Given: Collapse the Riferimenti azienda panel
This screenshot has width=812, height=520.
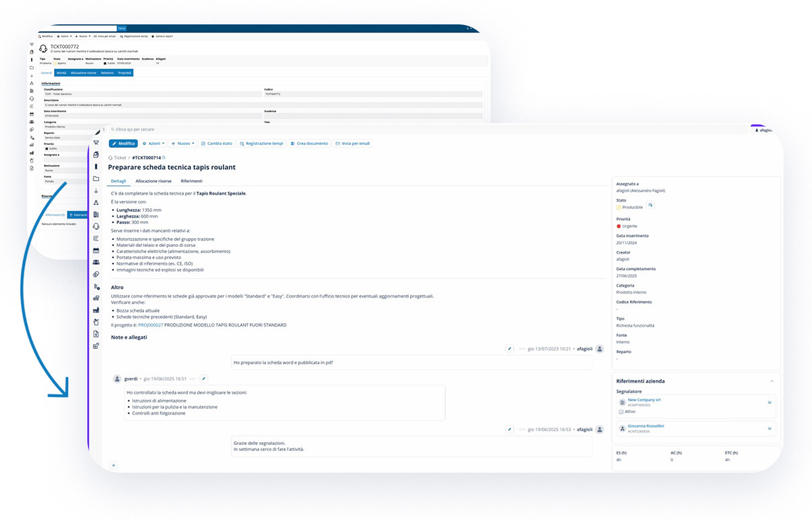Looking at the screenshot, I should [772, 381].
